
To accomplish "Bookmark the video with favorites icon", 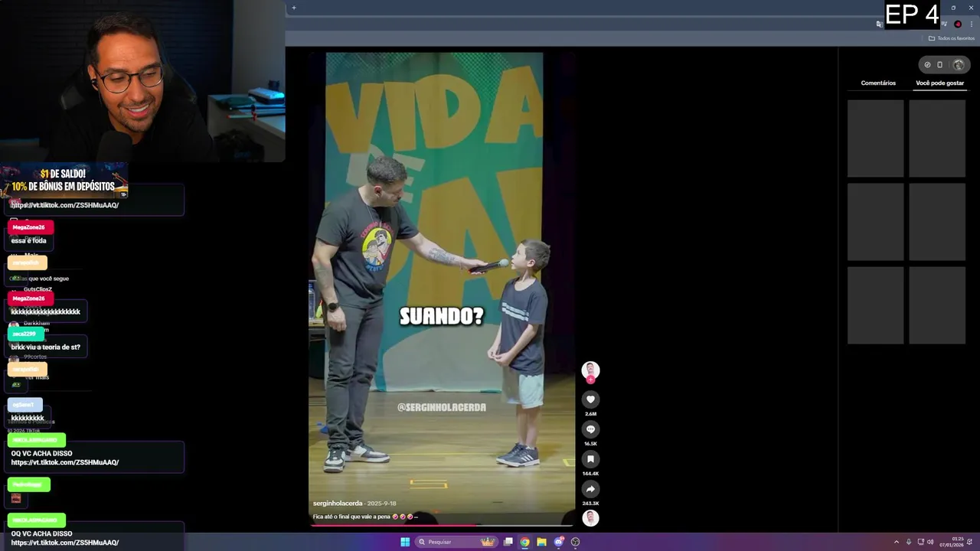I will tap(590, 459).
